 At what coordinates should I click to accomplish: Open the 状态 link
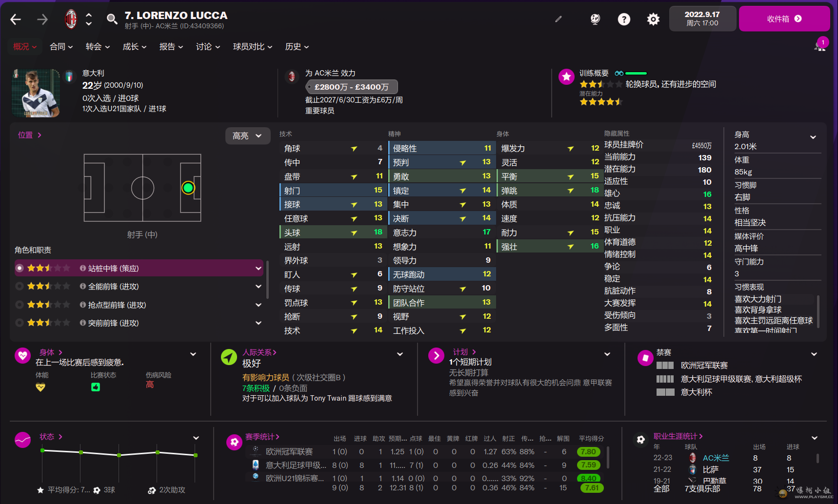[x=51, y=437]
